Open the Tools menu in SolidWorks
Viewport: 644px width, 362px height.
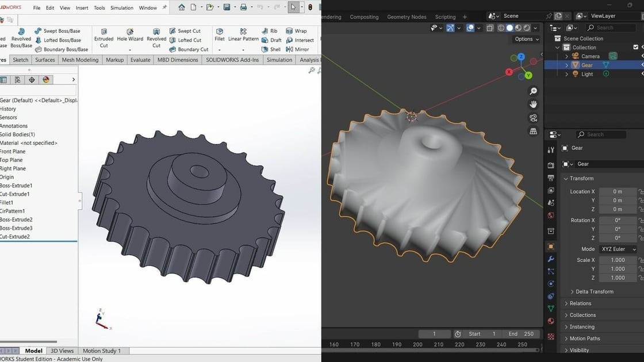click(99, 7)
